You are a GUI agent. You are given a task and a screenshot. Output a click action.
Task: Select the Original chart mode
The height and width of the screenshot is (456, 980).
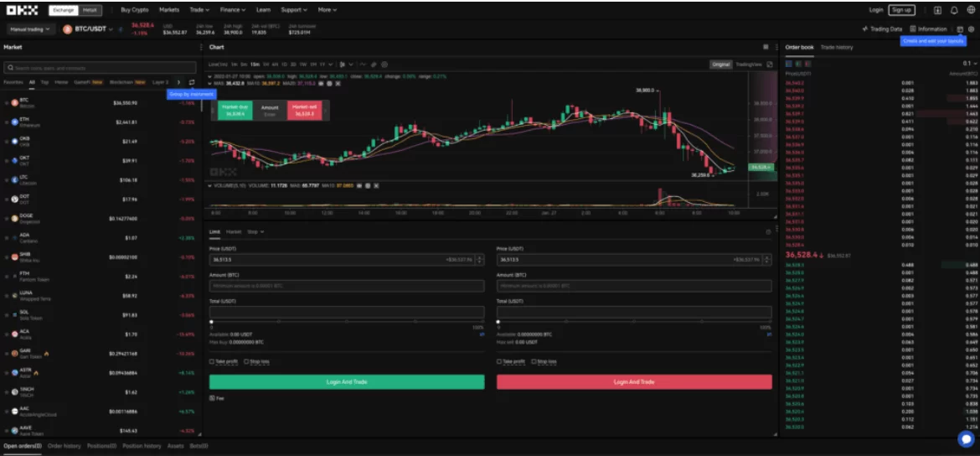click(720, 64)
